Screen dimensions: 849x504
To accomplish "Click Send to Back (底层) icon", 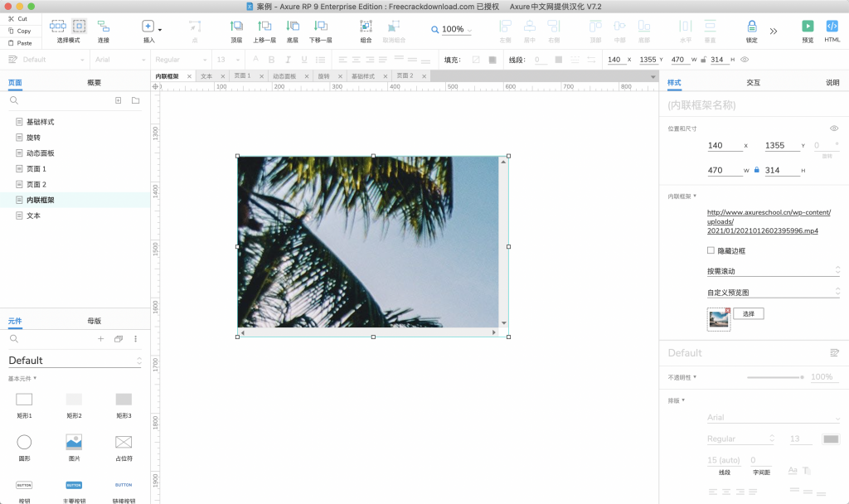I will (x=292, y=27).
